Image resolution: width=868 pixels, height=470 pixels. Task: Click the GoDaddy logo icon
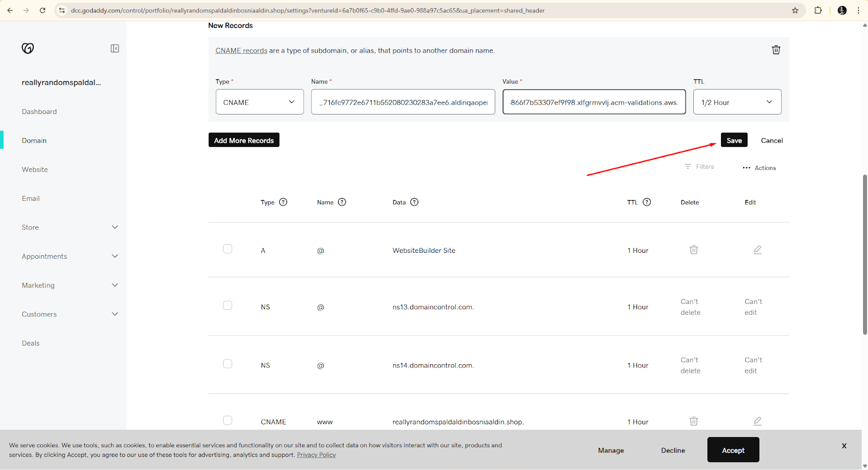click(28, 48)
